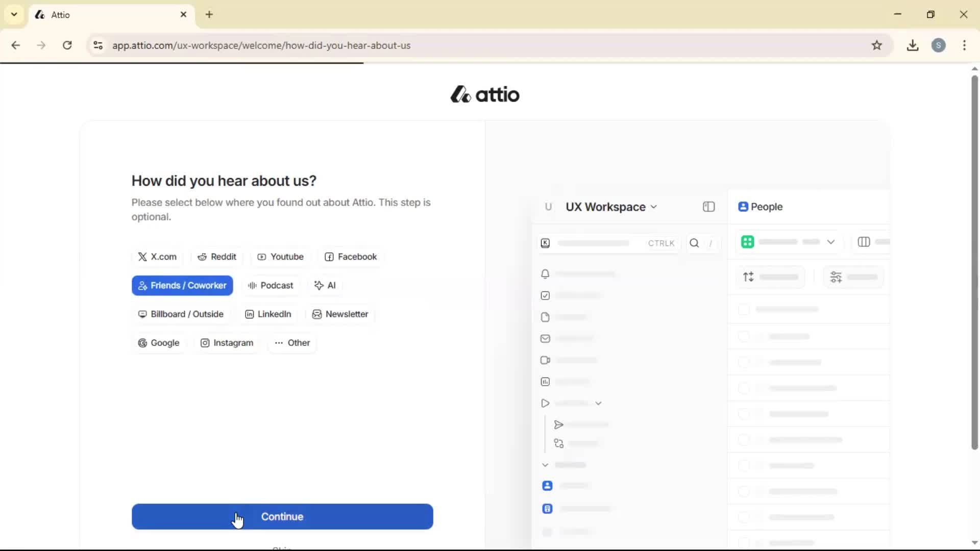The image size is (980, 551).
Task: Toggle the Reddit source option
Action: (217, 257)
